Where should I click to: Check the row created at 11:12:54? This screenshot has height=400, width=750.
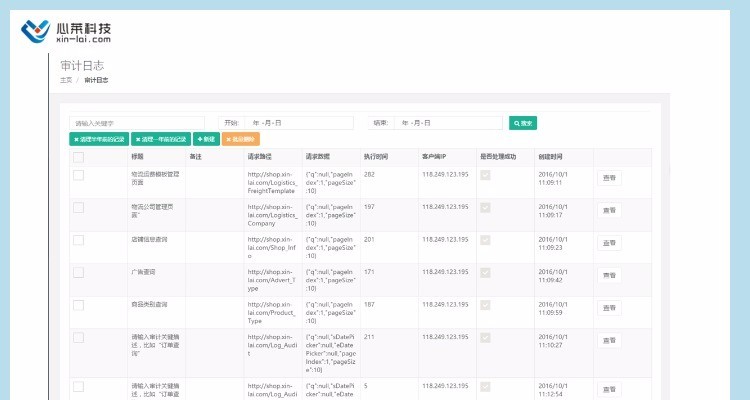point(78,387)
